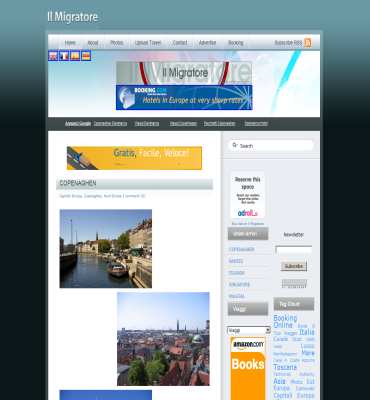Image resolution: width=370 pixels, height=400 pixels.
Task: Click the Tag Cloud header
Action: click(x=294, y=304)
